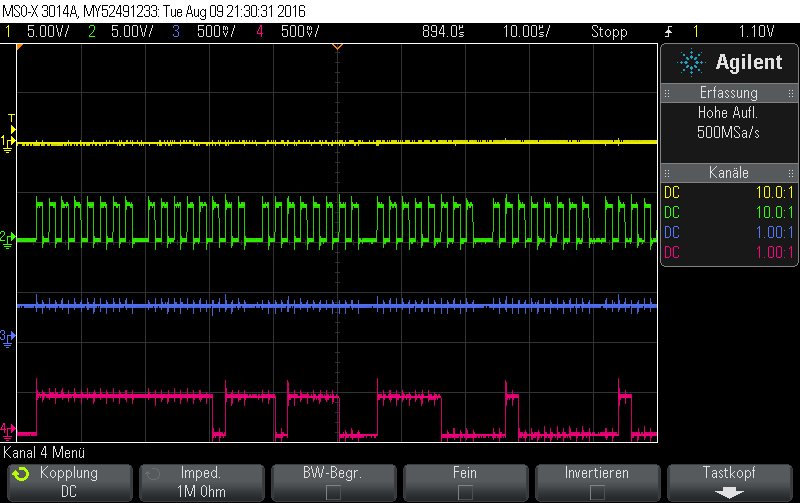The width and height of the screenshot is (800, 503).
Task: Click the channel 2 ground marker
Action: click(x=7, y=239)
